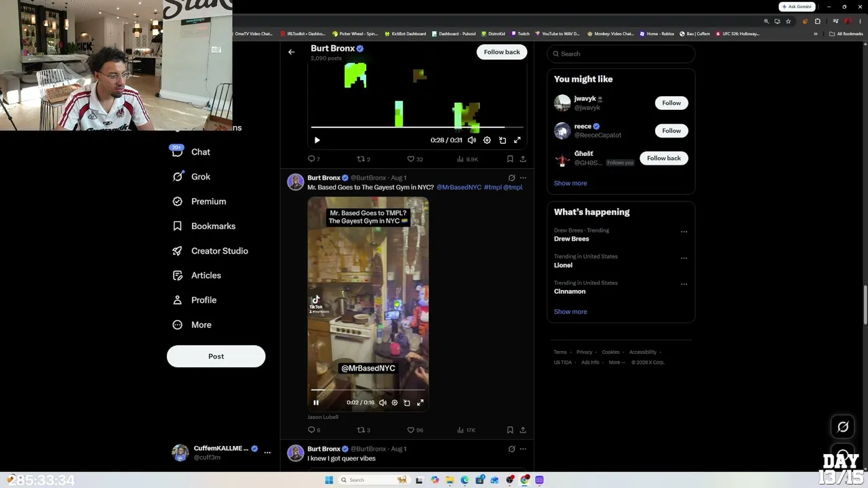Repost the post with 3 reposts

[363, 430]
